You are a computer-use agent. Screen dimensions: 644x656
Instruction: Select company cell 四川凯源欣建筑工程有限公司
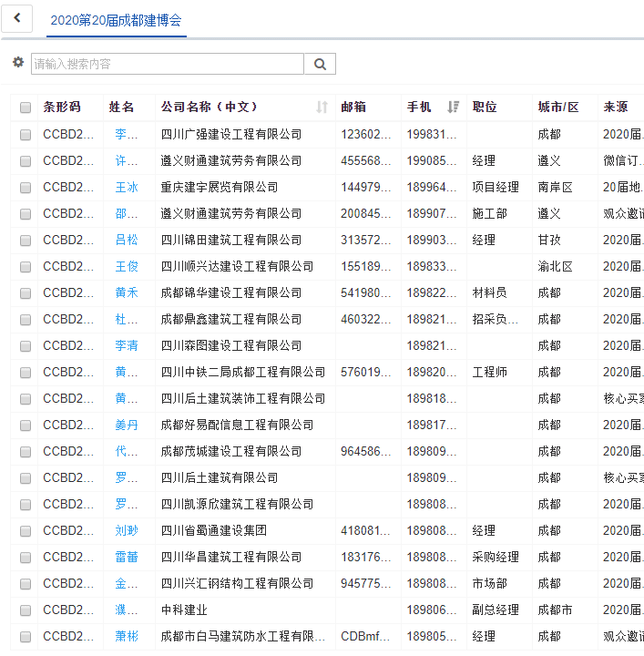(237, 504)
